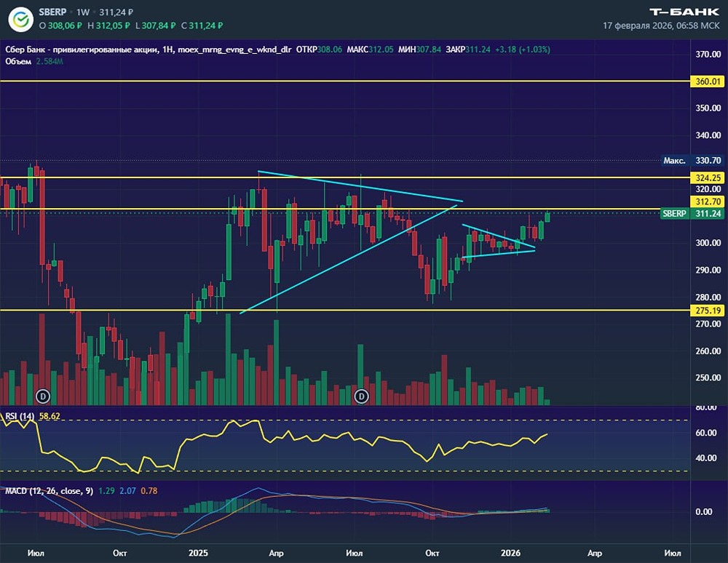This screenshot has width=728, height=563.
Task: Click the 340.00 price axis label
Action: click(708, 135)
